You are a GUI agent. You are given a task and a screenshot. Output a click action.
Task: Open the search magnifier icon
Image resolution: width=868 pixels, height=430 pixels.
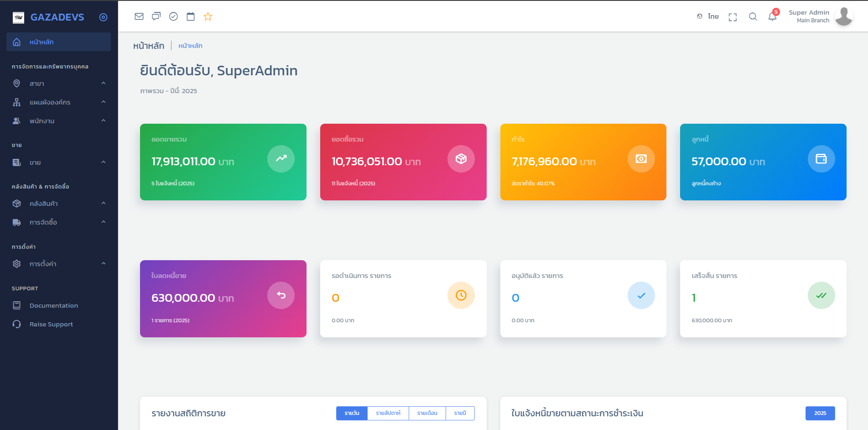753,17
